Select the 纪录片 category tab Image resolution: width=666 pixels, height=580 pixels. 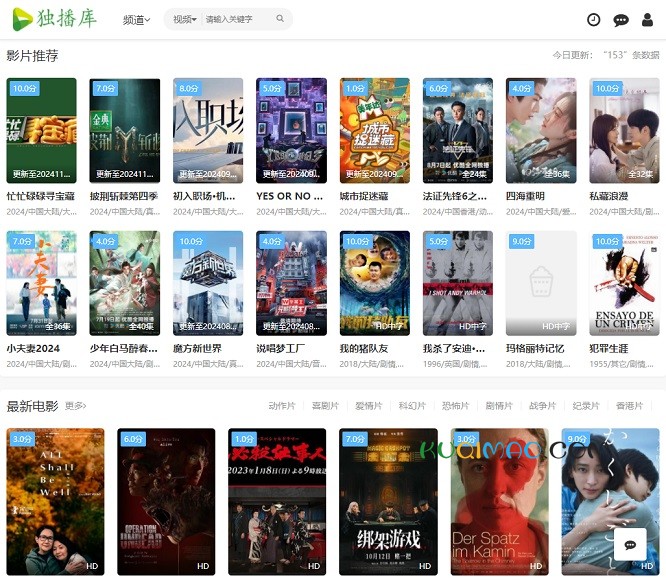(586, 406)
